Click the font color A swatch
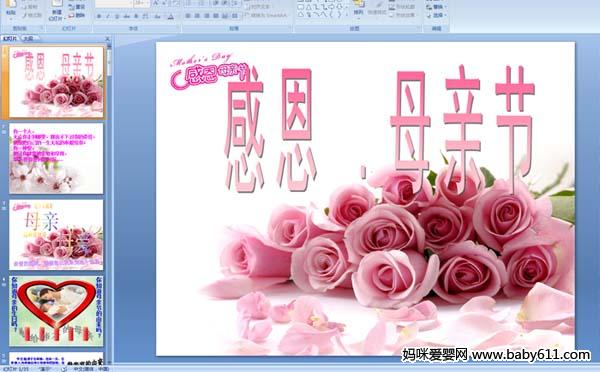This screenshot has height=372, width=600. tap(171, 16)
